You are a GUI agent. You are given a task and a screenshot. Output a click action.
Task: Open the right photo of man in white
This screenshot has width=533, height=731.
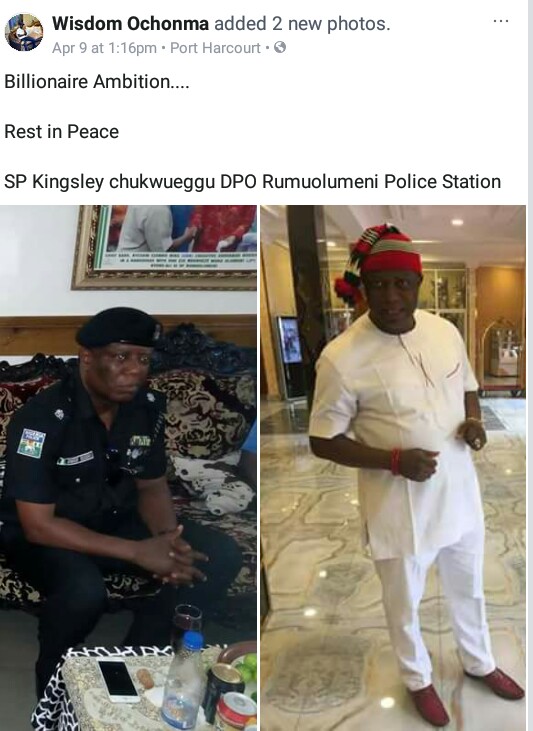point(393,468)
